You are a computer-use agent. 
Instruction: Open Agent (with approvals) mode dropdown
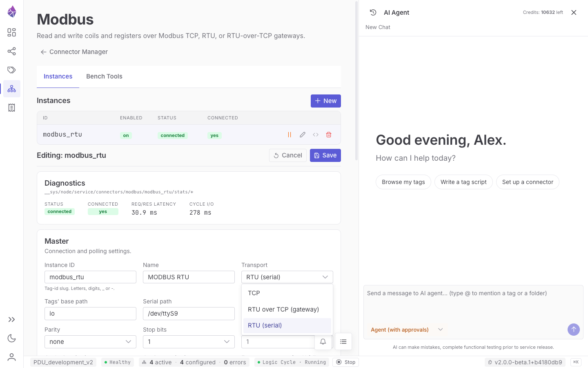[x=407, y=330]
